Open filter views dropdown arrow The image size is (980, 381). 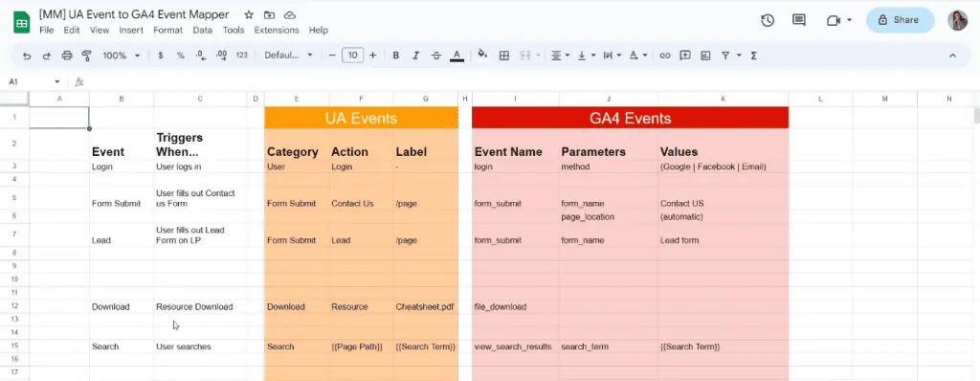(739, 56)
